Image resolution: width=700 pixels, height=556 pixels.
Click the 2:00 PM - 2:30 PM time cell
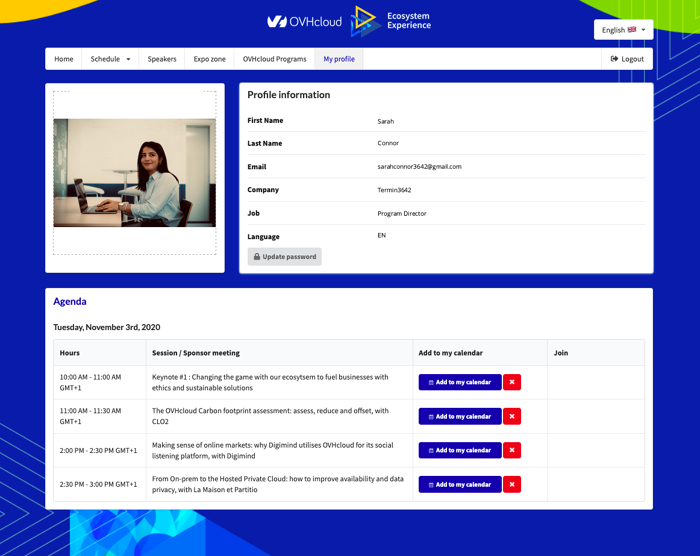pyautogui.click(x=98, y=450)
